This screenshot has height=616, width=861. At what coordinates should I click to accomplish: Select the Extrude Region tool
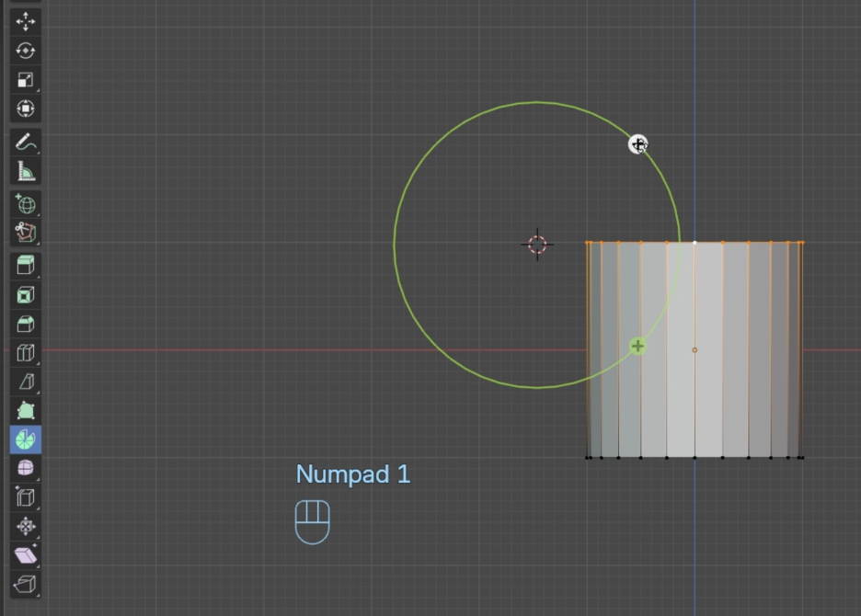point(25,265)
